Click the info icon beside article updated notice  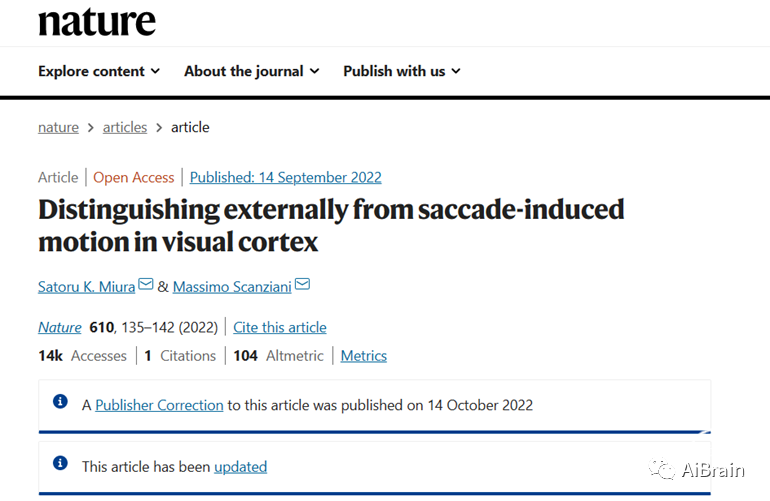click(x=60, y=463)
